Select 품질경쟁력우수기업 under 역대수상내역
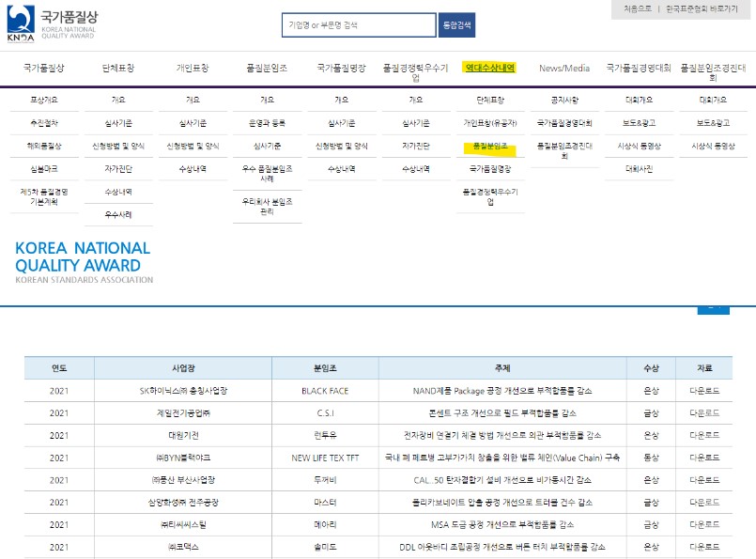The width and height of the screenshot is (756, 559). (490, 196)
